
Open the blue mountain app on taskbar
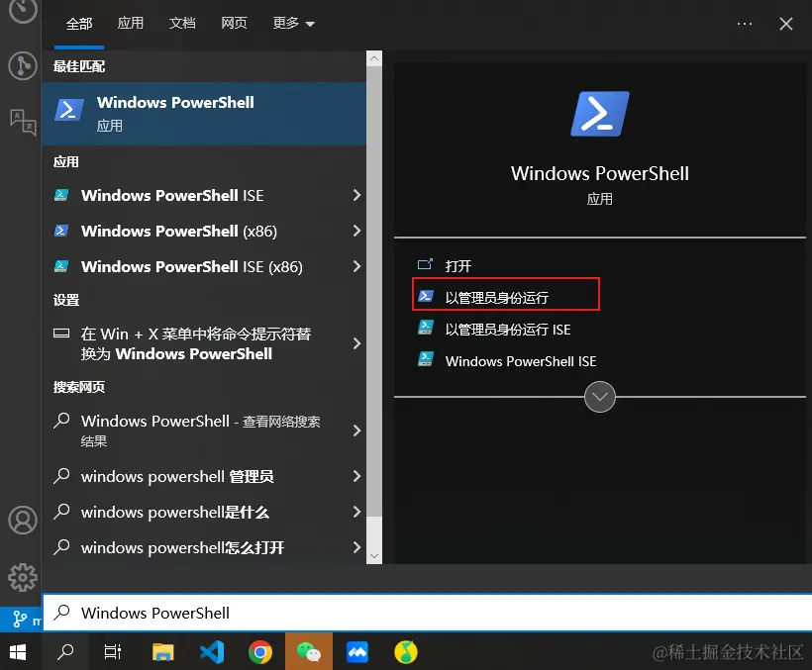(357, 652)
